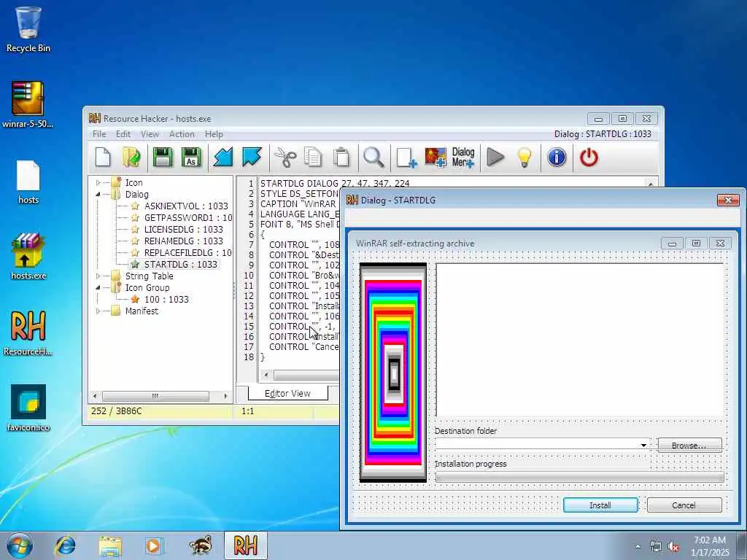
Task: Select STARTDLG : 1033 resource
Action: (181, 264)
